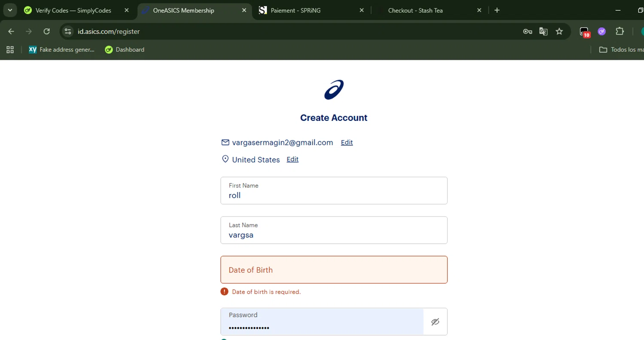Open site information icon in address bar

68,31
